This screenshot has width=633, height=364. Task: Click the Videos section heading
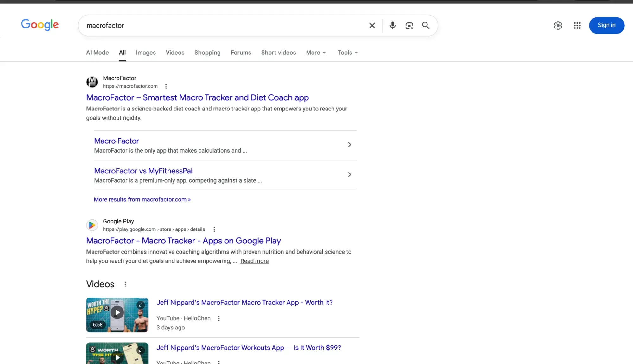100,284
